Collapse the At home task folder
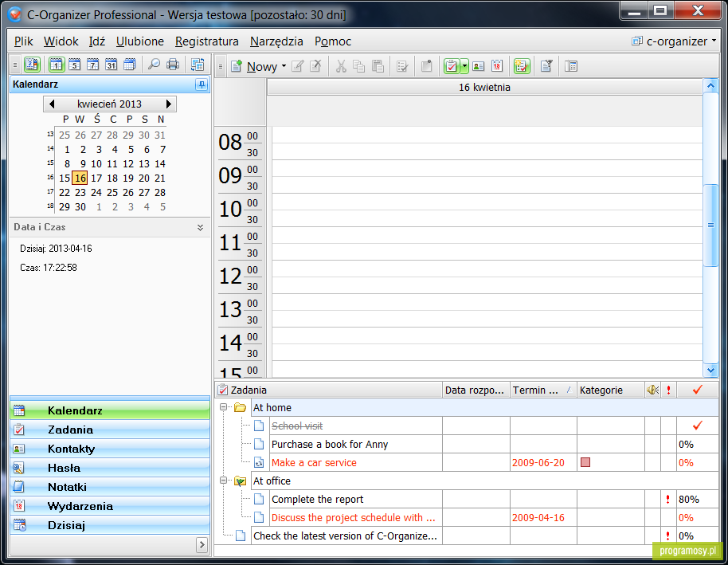Viewport: 728px width, 565px height. [223, 407]
